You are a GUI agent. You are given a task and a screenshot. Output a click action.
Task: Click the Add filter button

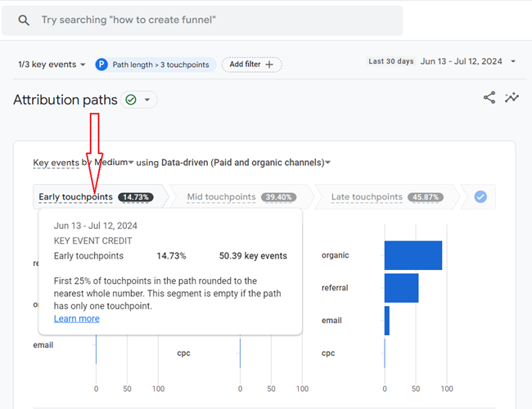click(x=251, y=65)
